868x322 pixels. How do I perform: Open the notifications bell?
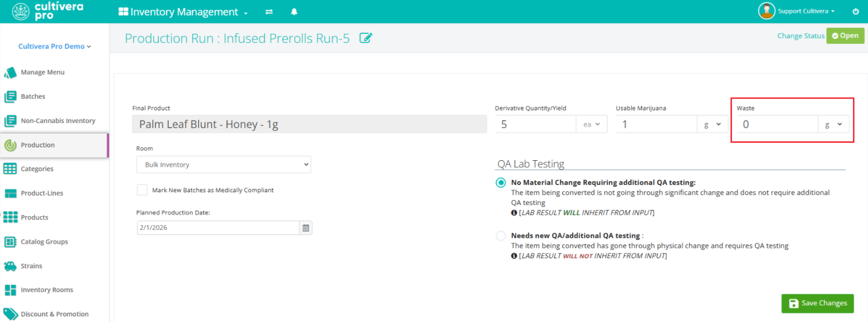(x=294, y=12)
